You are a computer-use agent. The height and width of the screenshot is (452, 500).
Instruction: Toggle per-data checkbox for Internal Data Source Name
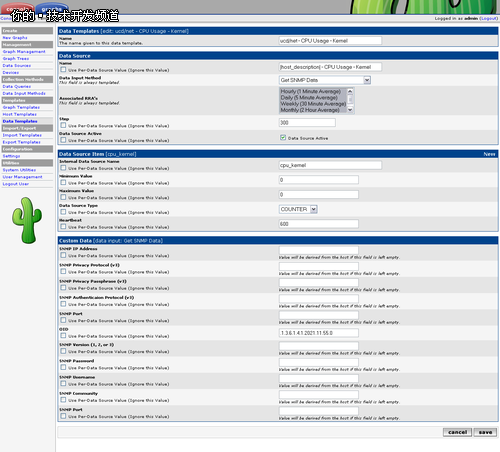point(63,168)
